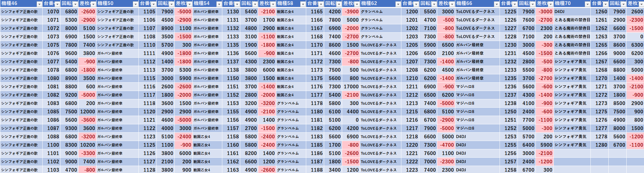Select machine number cell 1223

click(x=410, y=170)
